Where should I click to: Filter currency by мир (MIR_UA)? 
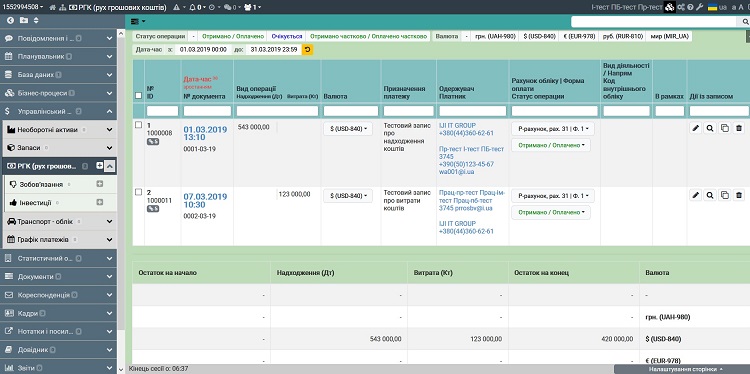point(669,36)
